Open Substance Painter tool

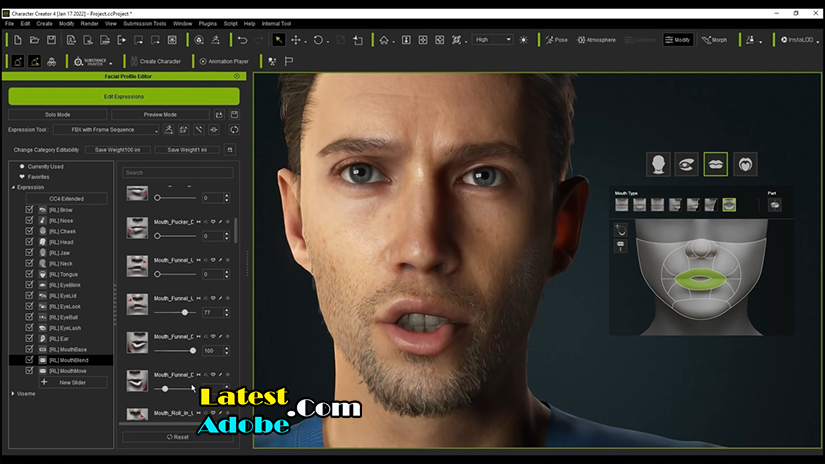(x=90, y=62)
